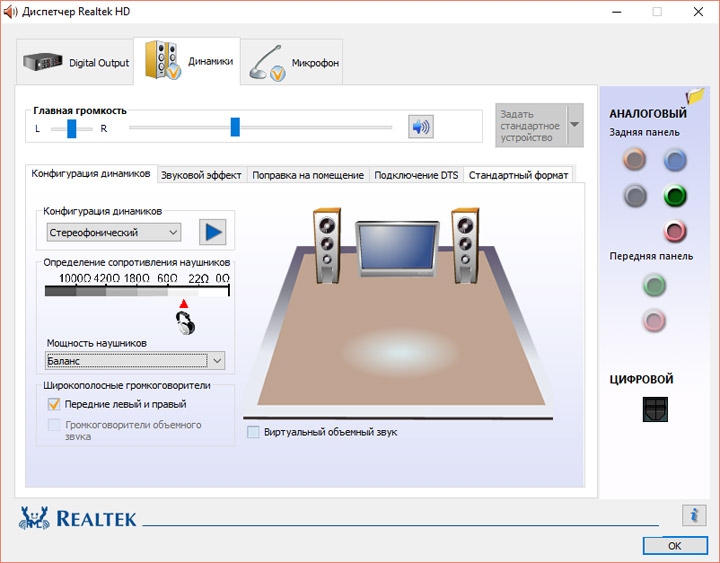This screenshot has width=720, height=563.
Task: Expand the Задать стандартное устройство arrow
Action: click(x=574, y=125)
